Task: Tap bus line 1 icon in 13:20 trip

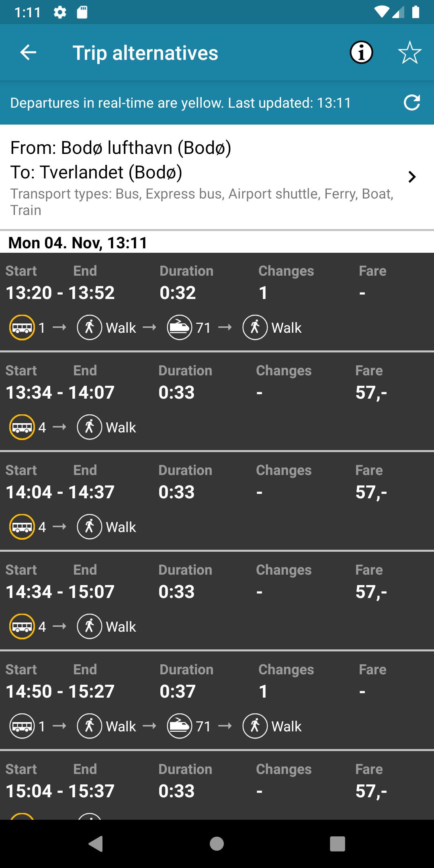Action: coord(22,328)
